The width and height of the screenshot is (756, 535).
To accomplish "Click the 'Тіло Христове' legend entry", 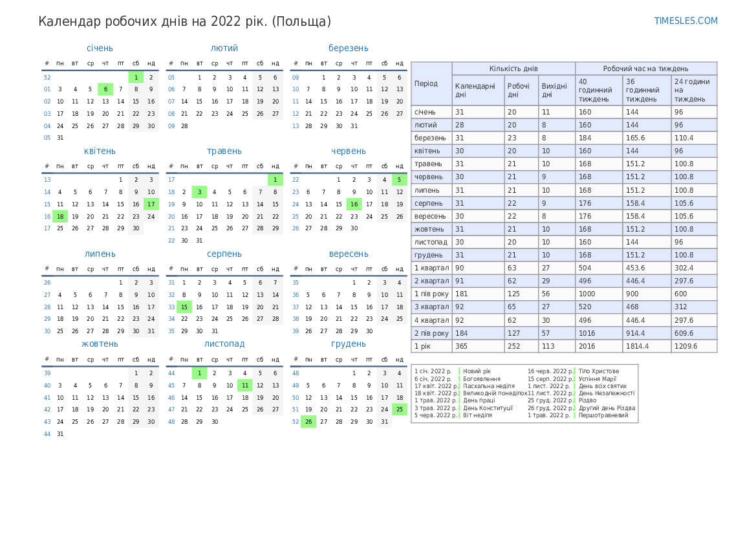I will tap(599, 371).
